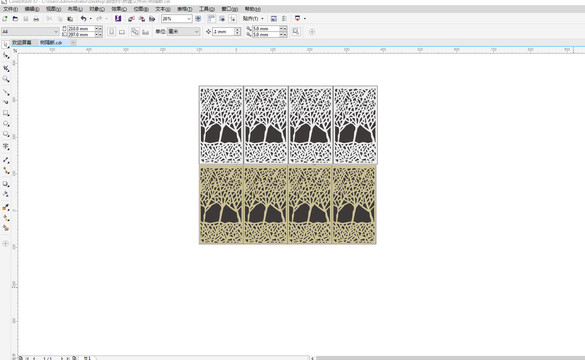The height and width of the screenshot is (360, 585).
Task: Set page to landscape orientation
Action: 122,32
